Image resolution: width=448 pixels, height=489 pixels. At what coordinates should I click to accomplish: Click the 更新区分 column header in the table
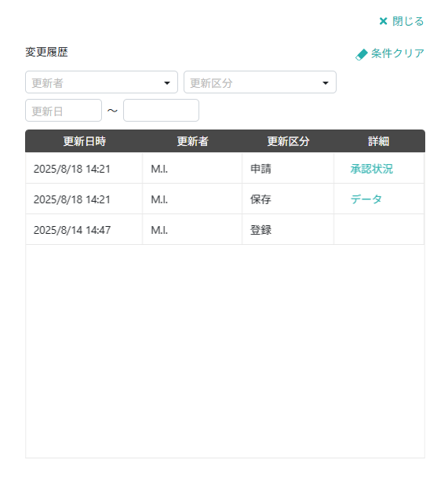[288, 141]
